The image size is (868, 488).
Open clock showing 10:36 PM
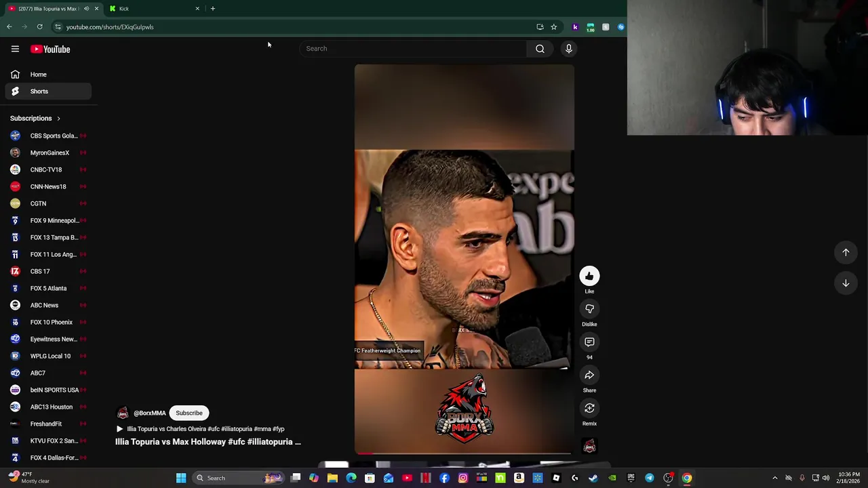click(x=849, y=478)
